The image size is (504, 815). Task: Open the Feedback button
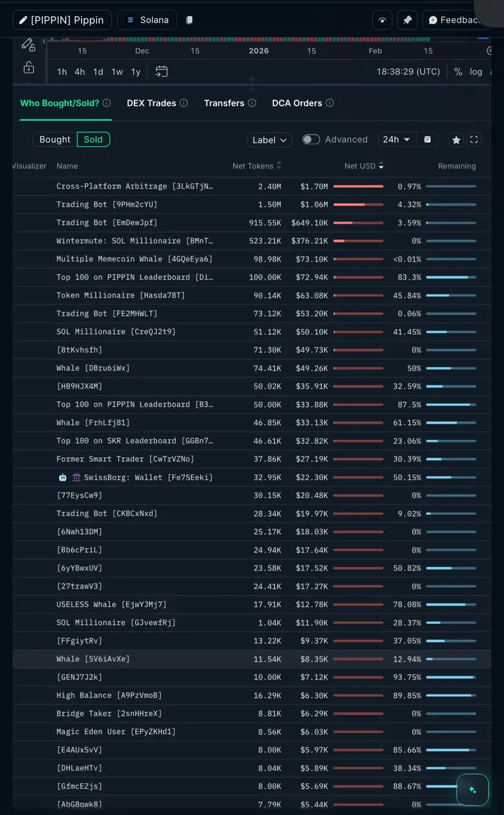456,20
